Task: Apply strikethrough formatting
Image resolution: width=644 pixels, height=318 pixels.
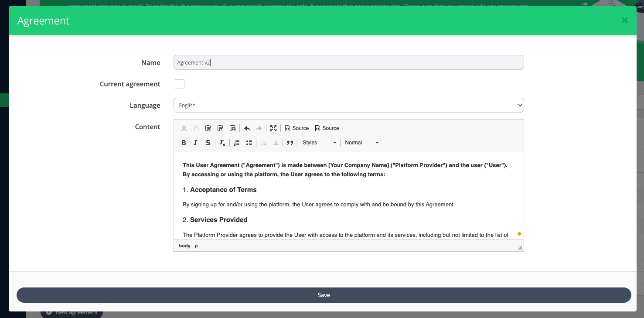Action: click(x=208, y=143)
